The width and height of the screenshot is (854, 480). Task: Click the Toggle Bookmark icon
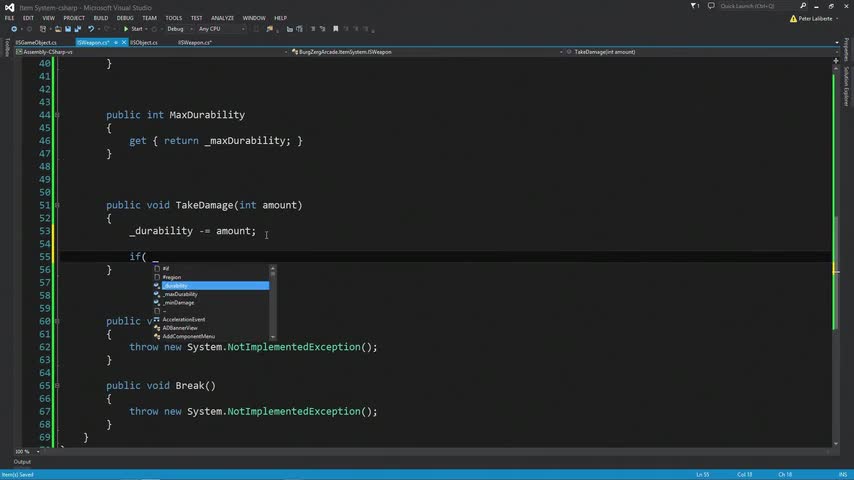(336, 29)
